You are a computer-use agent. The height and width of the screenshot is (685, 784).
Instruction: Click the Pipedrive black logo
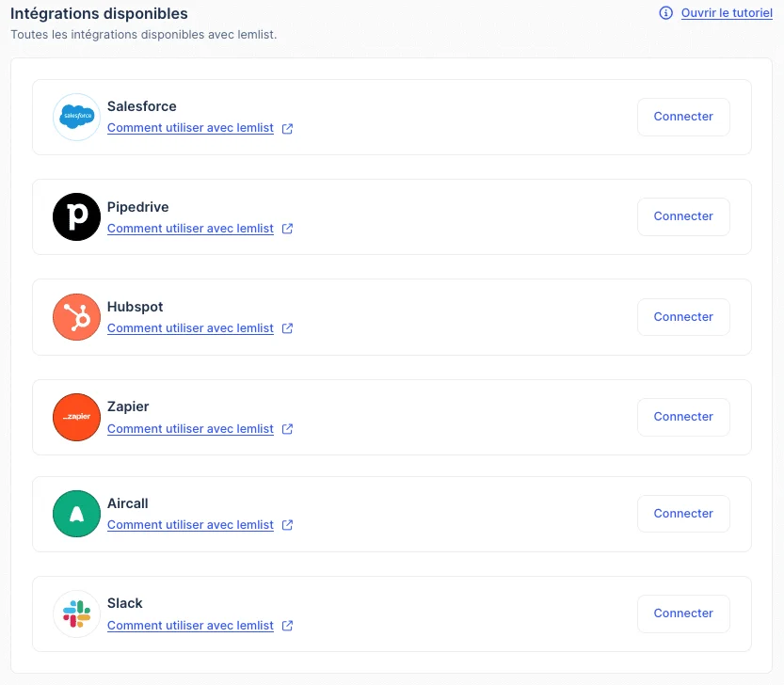point(76,217)
